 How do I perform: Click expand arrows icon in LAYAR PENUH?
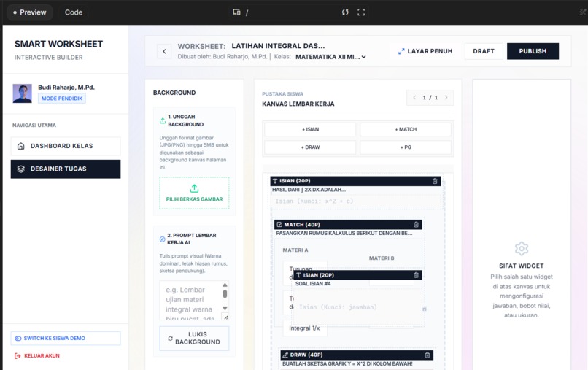(x=401, y=51)
